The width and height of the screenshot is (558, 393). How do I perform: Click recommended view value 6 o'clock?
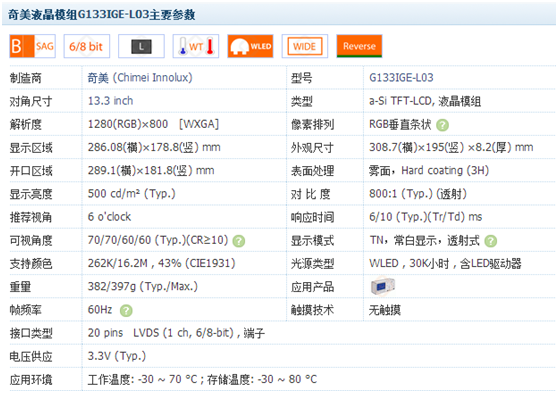[109, 217]
